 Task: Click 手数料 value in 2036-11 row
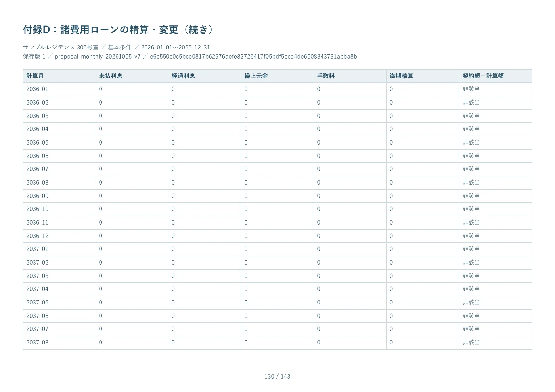(x=318, y=223)
